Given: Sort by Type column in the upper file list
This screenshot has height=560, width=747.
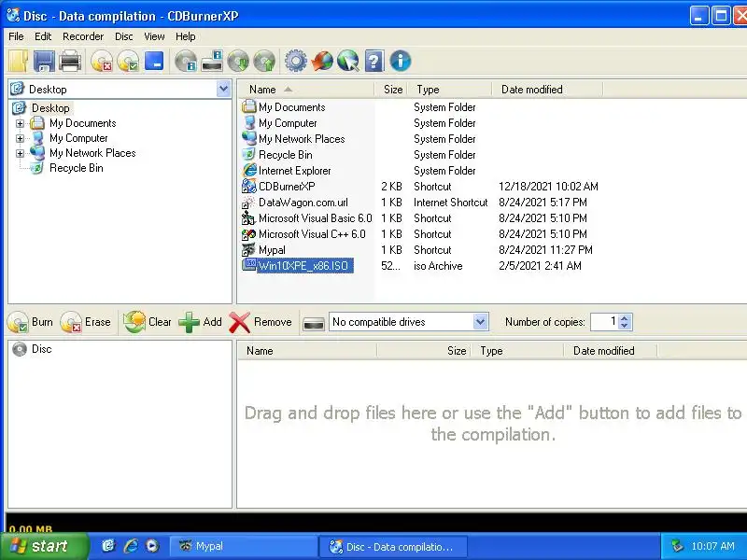Looking at the screenshot, I should (x=450, y=90).
